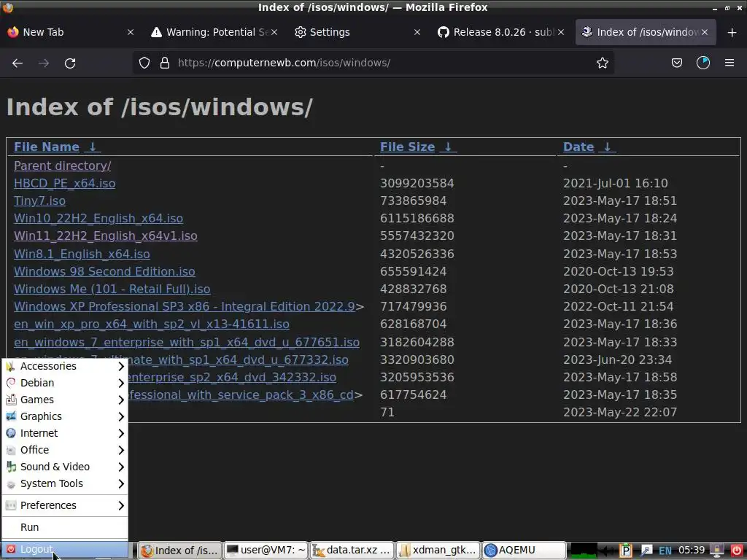Sort by Date header link
The width and height of the screenshot is (747, 560).
tap(578, 147)
